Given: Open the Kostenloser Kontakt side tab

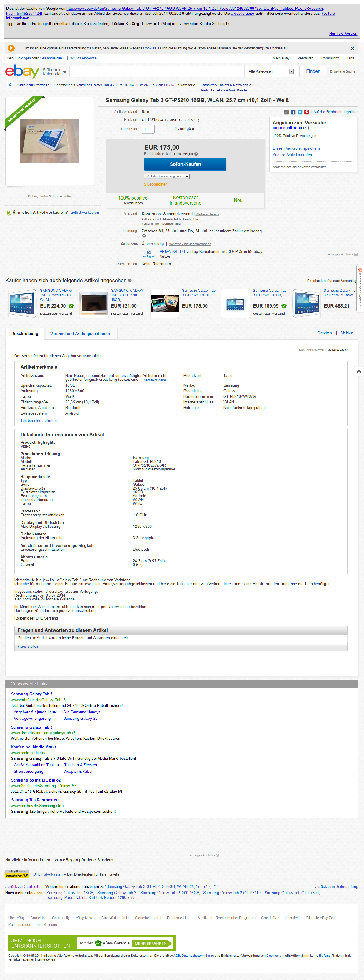Looking at the screenshot, I should point(360,288).
